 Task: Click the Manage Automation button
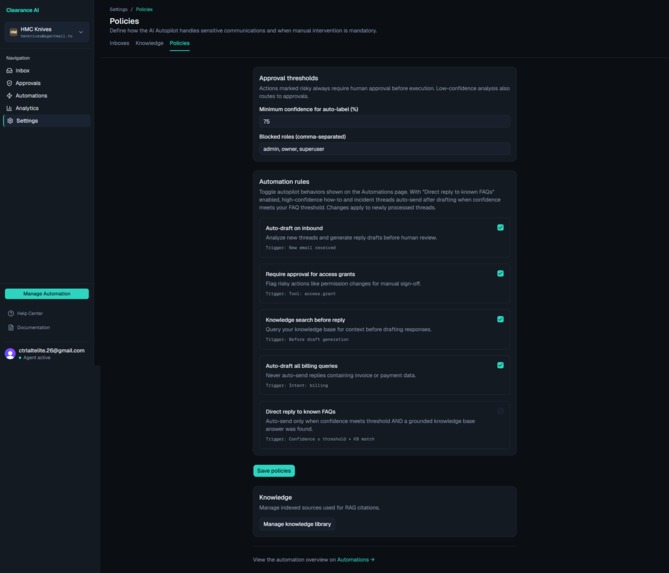click(x=47, y=294)
